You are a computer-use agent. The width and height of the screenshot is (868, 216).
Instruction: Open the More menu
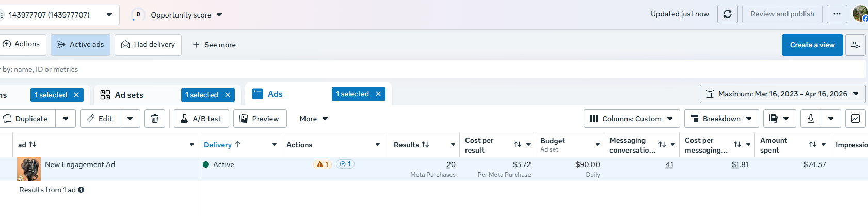[314, 119]
